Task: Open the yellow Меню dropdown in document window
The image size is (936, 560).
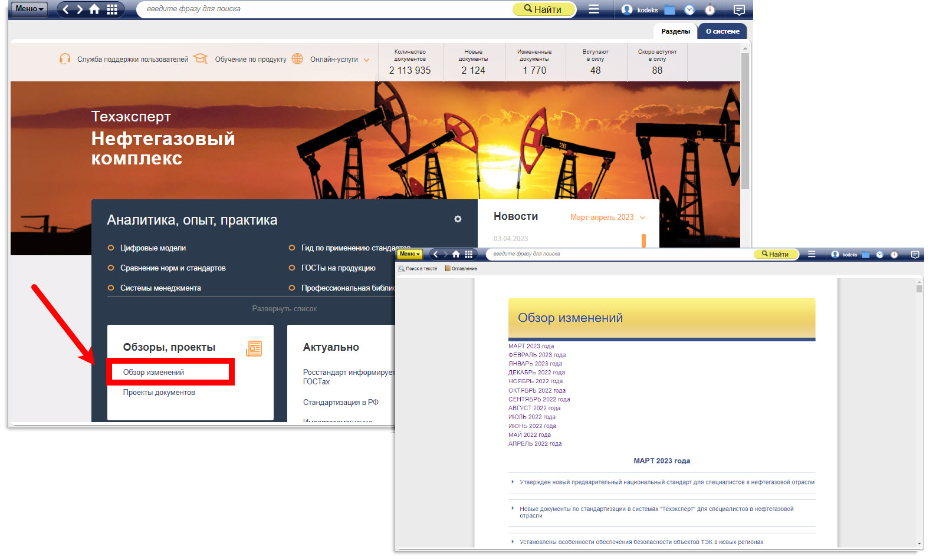Action: pyautogui.click(x=410, y=254)
